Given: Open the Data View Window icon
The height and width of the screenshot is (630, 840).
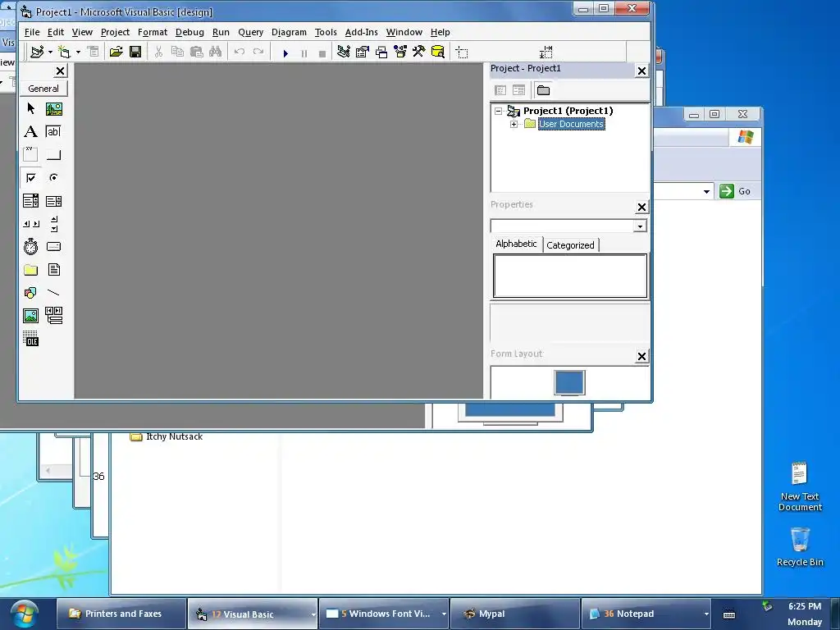Looking at the screenshot, I should (x=438, y=52).
